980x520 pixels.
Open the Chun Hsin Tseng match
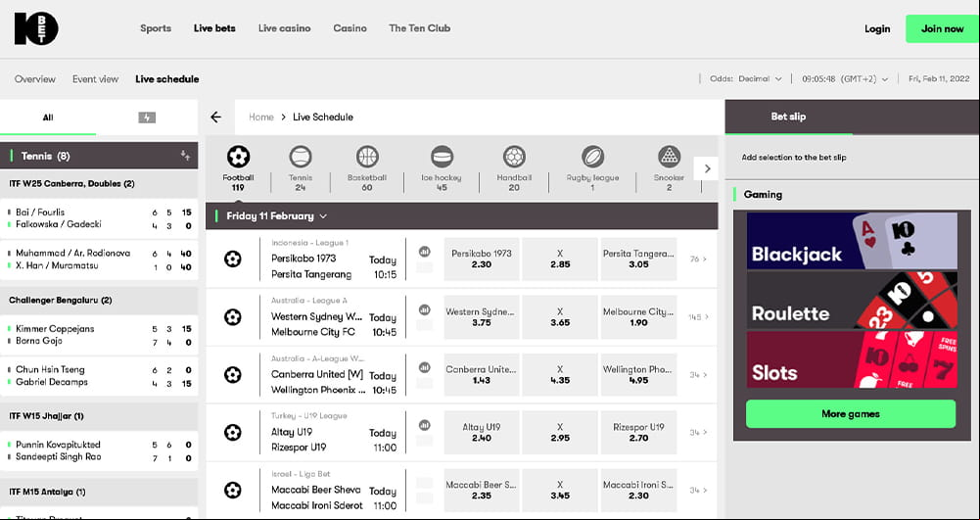pyautogui.click(x=99, y=376)
